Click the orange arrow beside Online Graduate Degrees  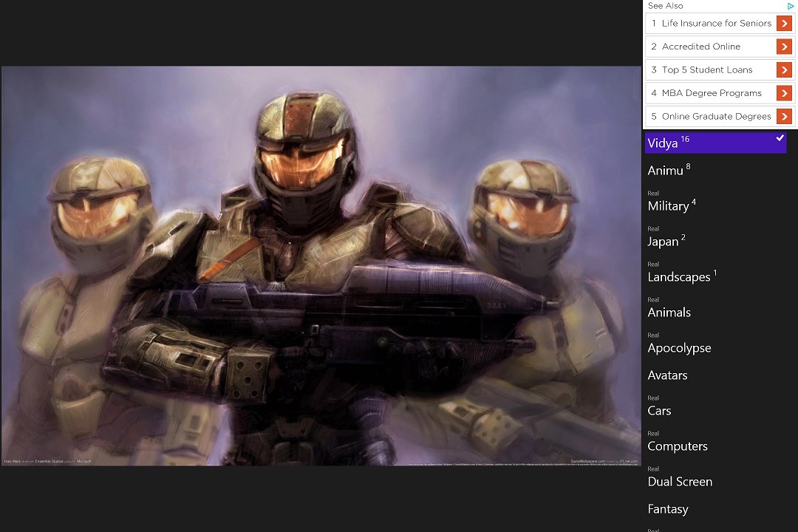click(x=784, y=117)
